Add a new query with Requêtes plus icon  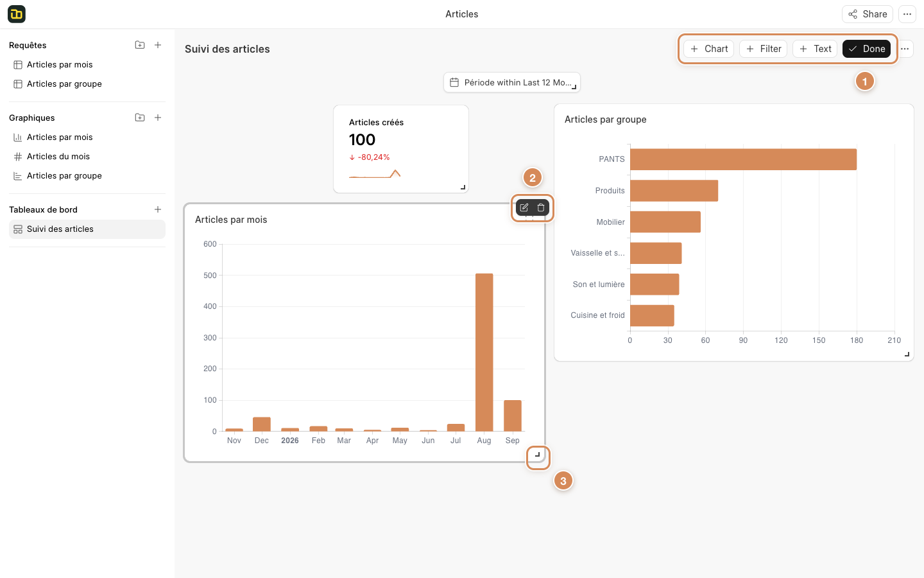158,45
